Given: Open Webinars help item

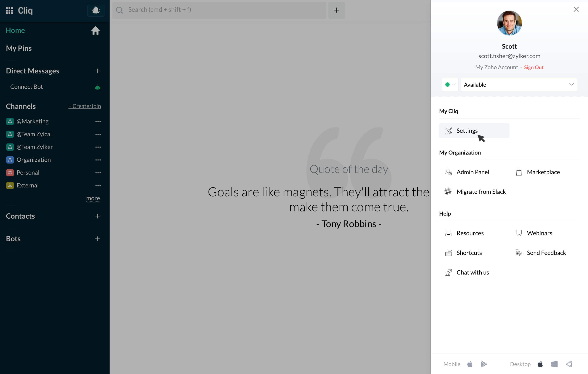Looking at the screenshot, I should (539, 233).
